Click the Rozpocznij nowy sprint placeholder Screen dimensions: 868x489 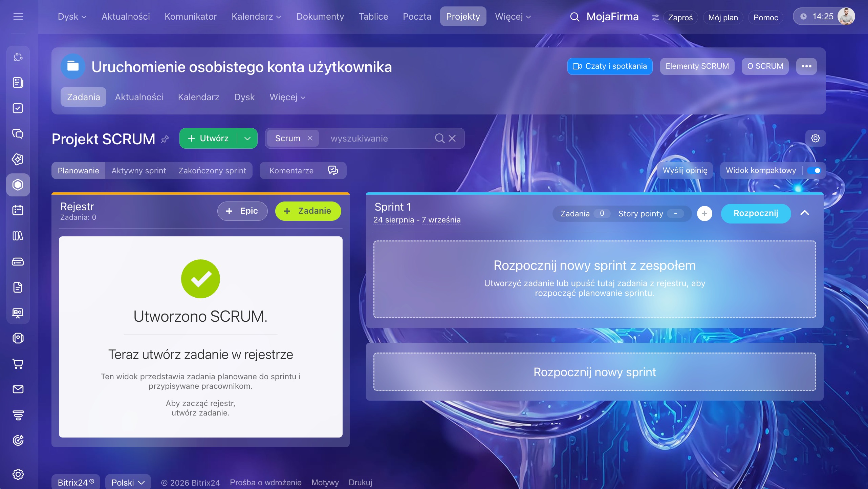pyautogui.click(x=594, y=372)
